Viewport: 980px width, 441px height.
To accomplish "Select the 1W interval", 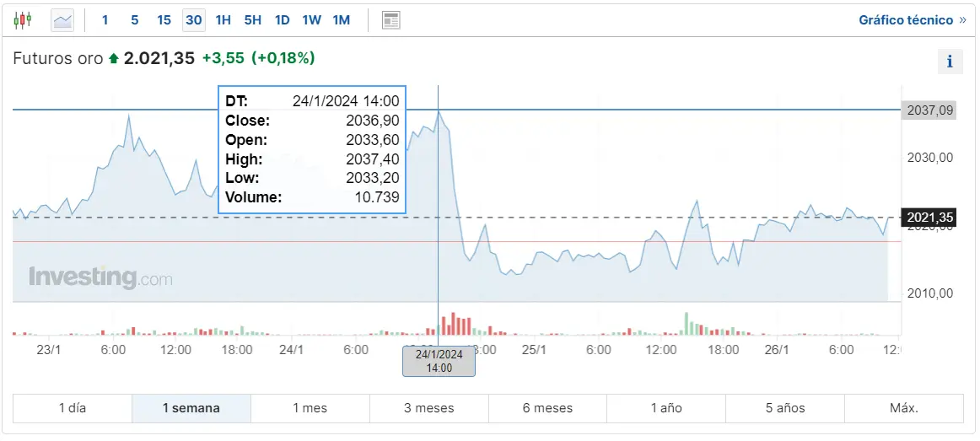I will click(x=311, y=19).
